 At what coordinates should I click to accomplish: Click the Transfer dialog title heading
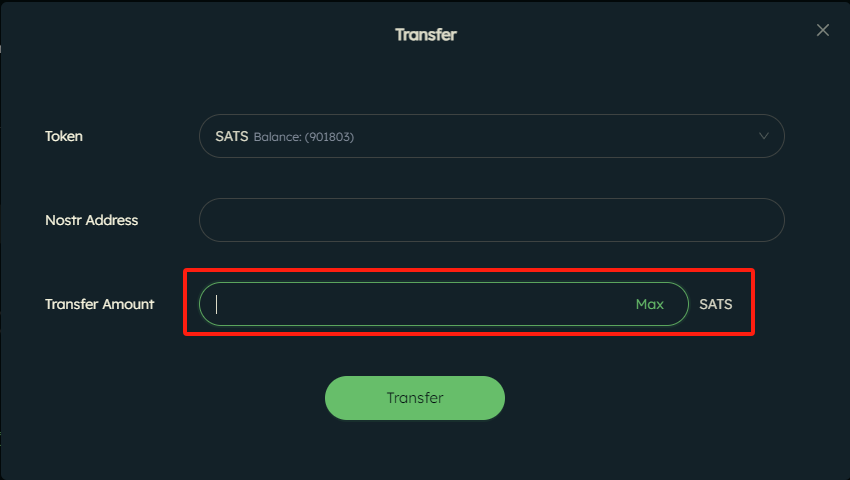(x=426, y=35)
